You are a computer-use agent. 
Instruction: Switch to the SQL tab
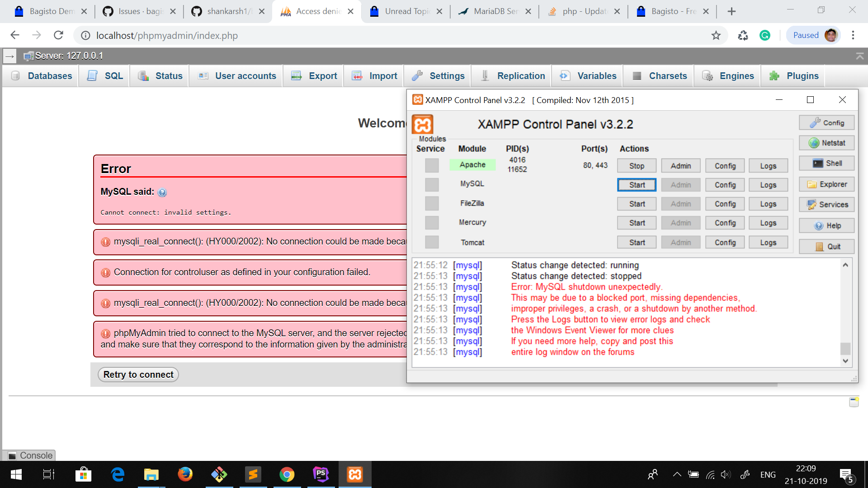click(x=105, y=76)
